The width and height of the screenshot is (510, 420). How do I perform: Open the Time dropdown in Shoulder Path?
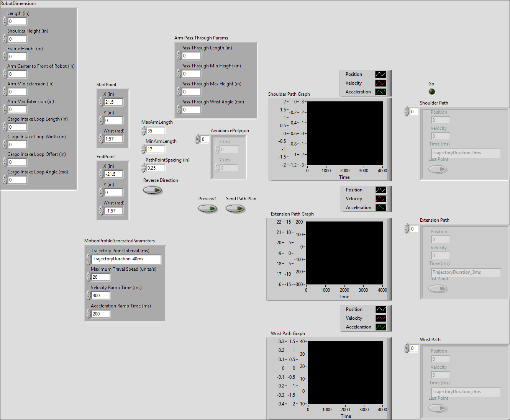tap(466, 153)
